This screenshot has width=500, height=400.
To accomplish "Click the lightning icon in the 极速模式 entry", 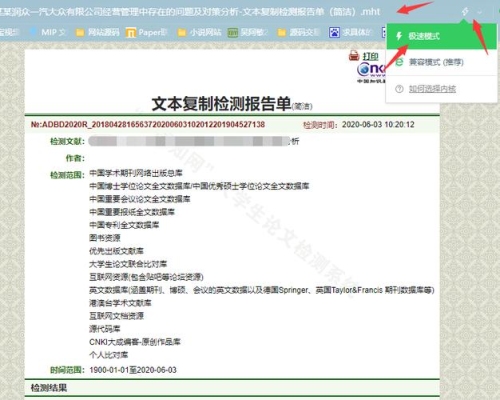I will [399, 36].
